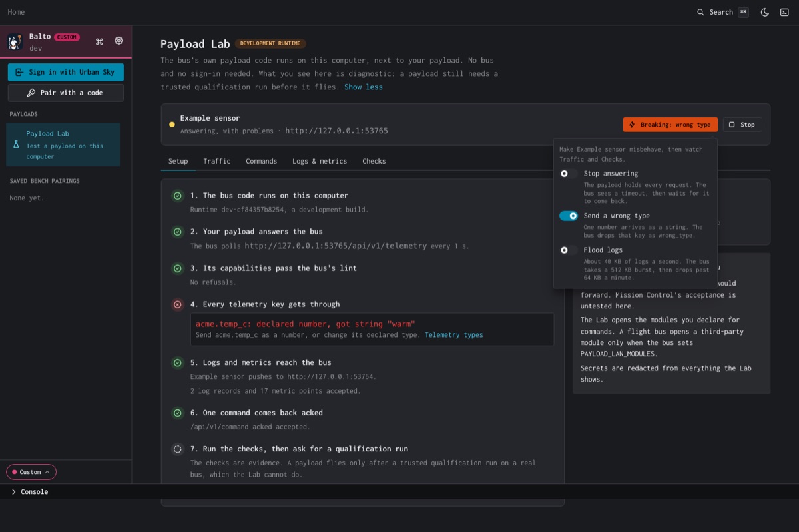Enable the Stop answering switch
This screenshot has height=532, width=799.
569,174
